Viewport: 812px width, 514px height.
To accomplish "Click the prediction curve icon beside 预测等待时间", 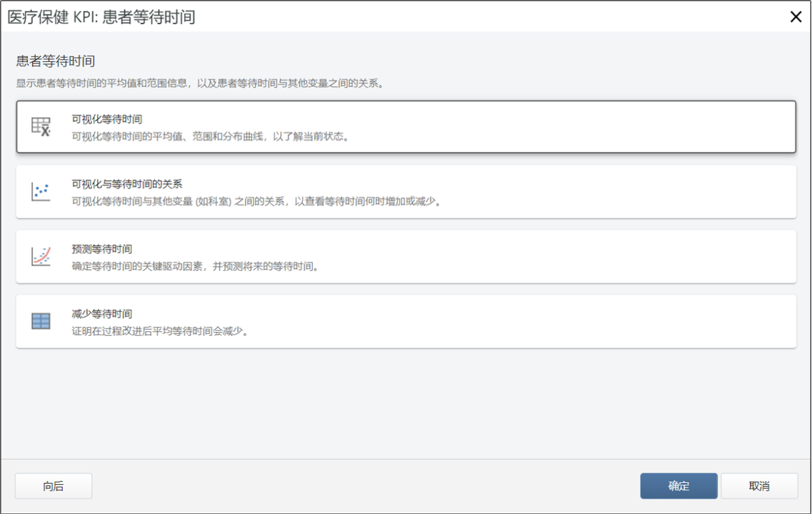I will coord(40,255).
